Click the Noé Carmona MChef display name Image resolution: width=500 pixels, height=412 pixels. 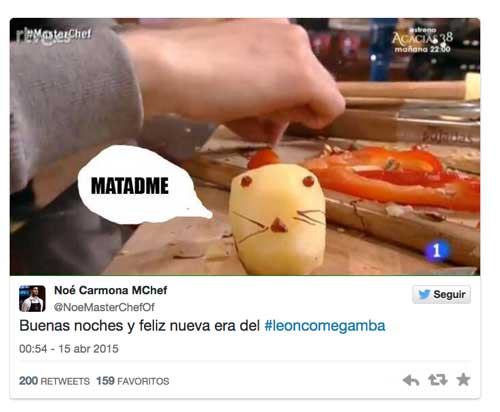(110, 290)
